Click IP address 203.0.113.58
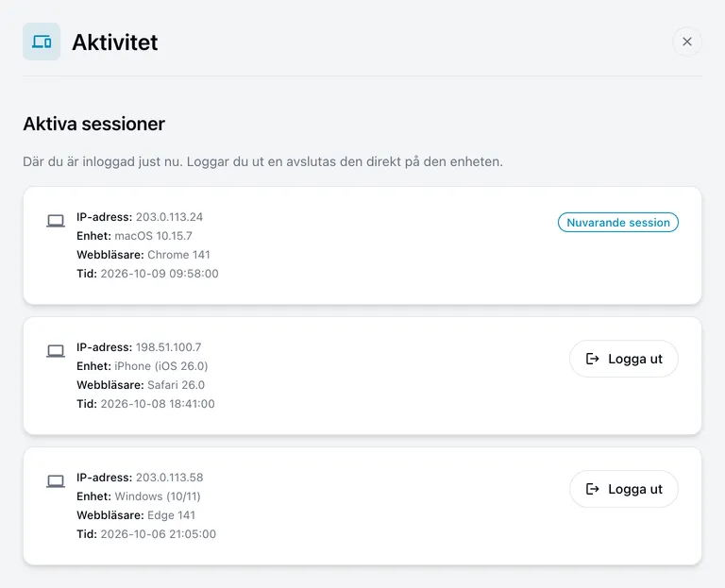This screenshot has height=588, width=725. 169,478
